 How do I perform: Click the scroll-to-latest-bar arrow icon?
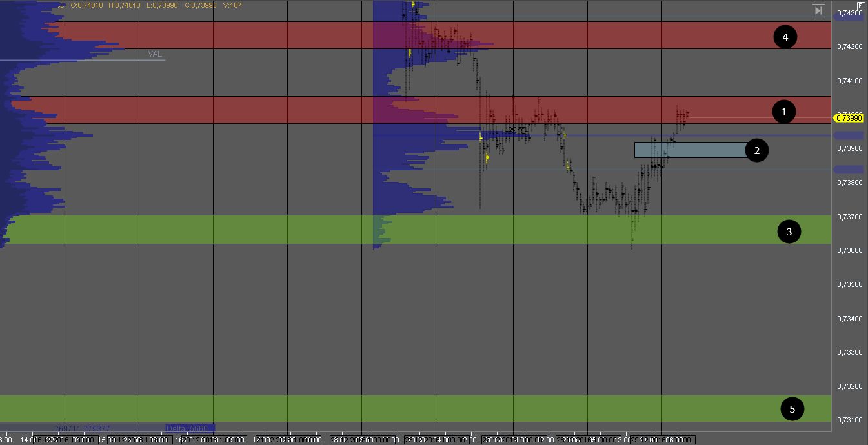[x=818, y=10]
